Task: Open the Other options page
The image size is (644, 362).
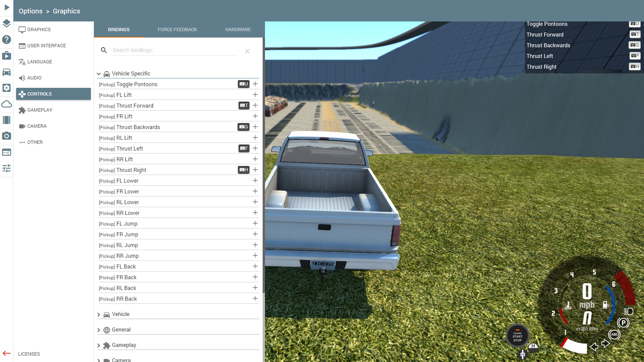Action: point(54,142)
